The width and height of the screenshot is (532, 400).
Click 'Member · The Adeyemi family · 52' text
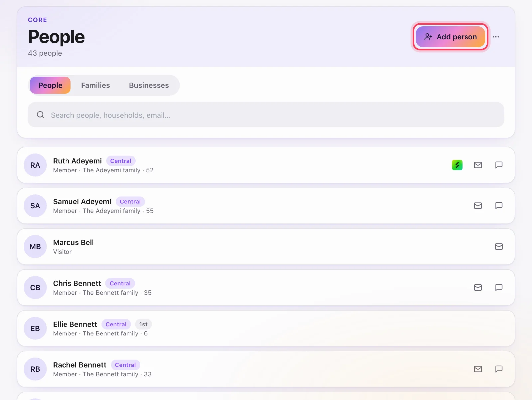[103, 170]
